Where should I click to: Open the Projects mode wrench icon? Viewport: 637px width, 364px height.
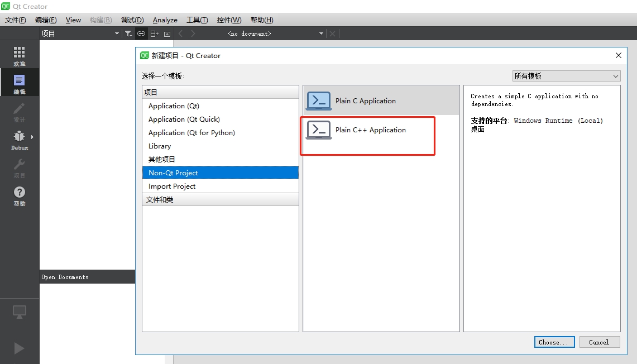tap(19, 164)
